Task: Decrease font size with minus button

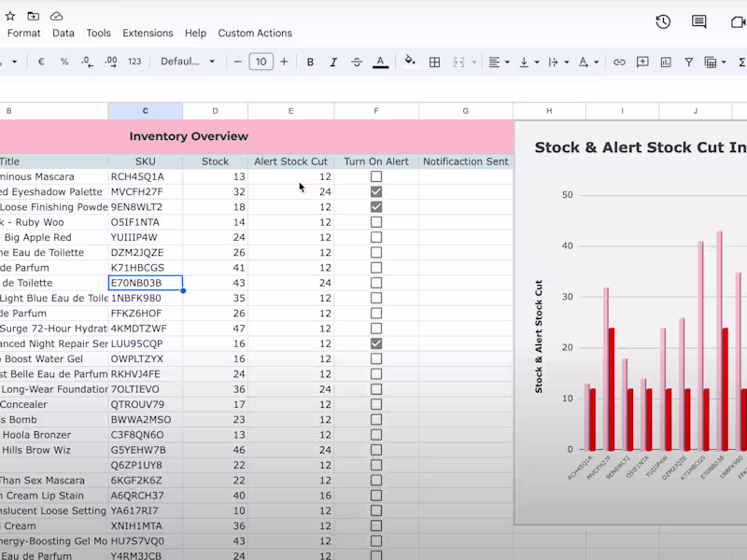Action: pyautogui.click(x=238, y=62)
